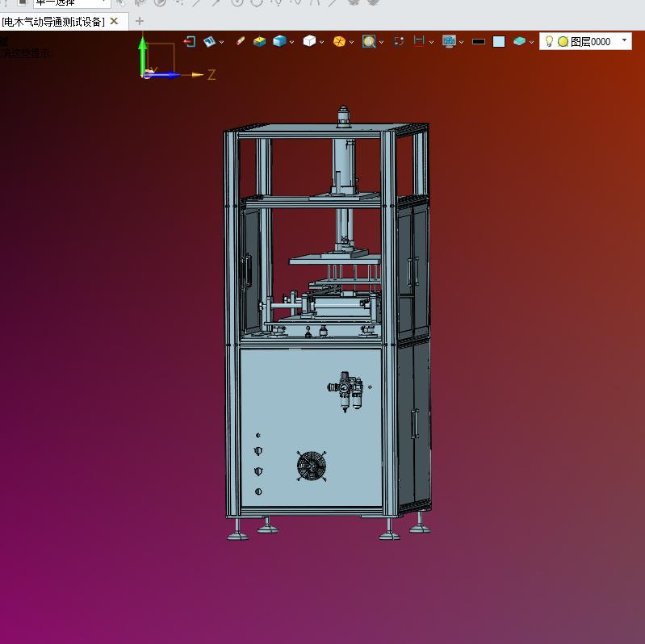This screenshot has height=644, width=645.
Task: Open dropdown beside the dimension icon
Action: click(x=431, y=42)
